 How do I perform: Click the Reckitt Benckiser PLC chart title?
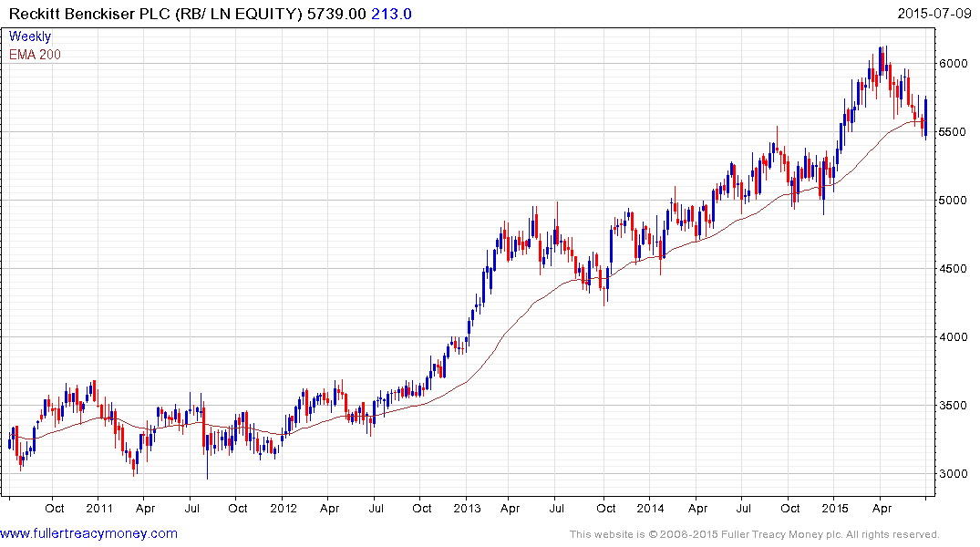point(156,14)
